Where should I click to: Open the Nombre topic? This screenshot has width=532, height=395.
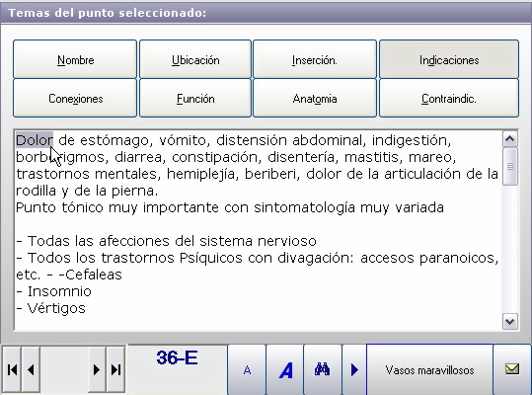75,59
